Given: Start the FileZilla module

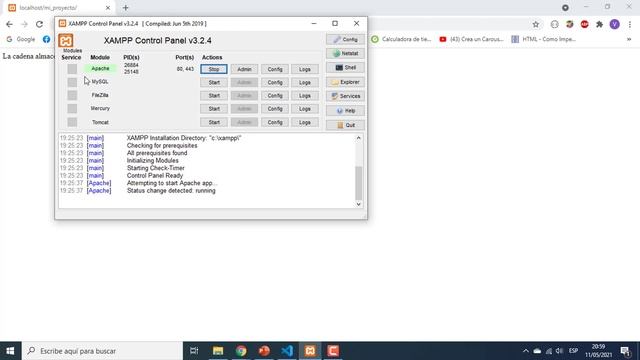Looking at the screenshot, I should 214,96.
